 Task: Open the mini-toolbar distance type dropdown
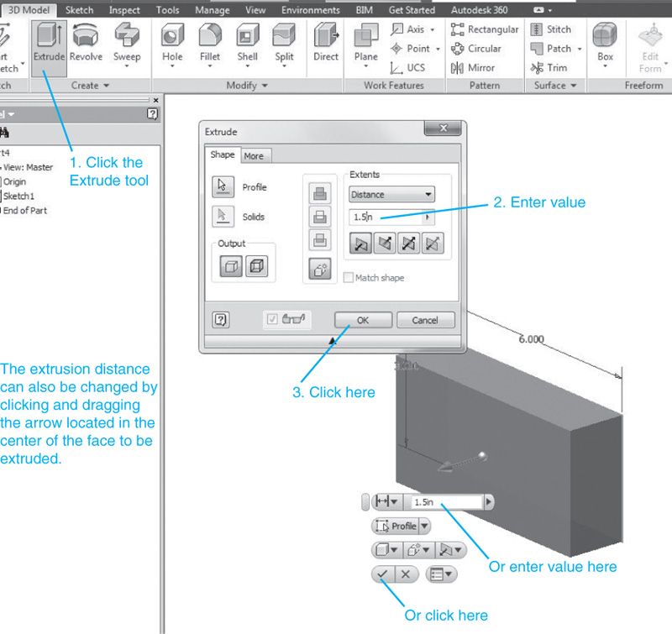point(387,501)
